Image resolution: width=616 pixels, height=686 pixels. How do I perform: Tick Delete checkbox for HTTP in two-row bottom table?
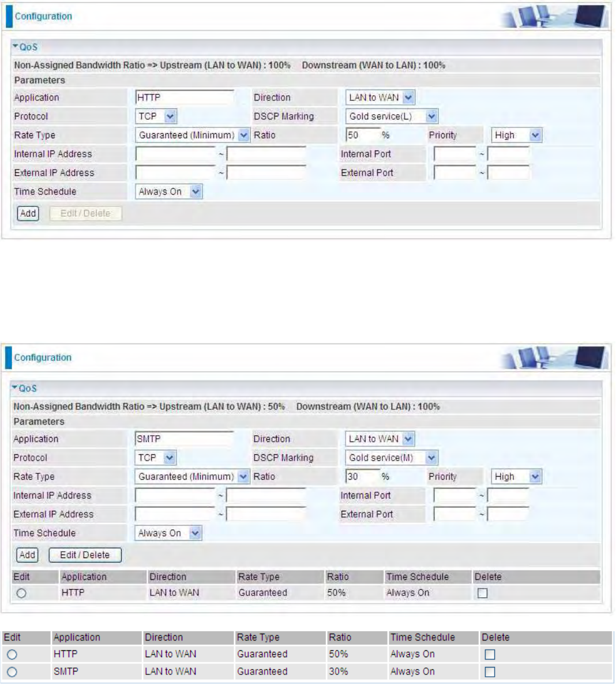pyautogui.click(x=490, y=654)
